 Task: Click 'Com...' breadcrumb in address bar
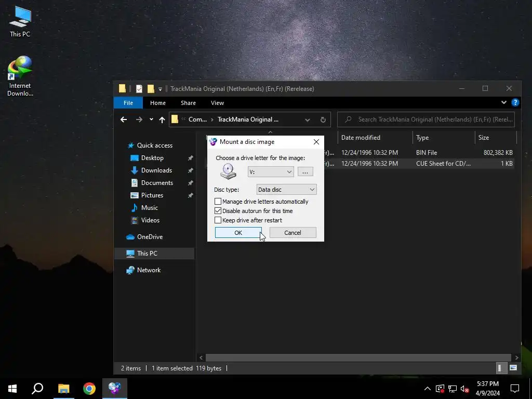pyautogui.click(x=197, y=119)
